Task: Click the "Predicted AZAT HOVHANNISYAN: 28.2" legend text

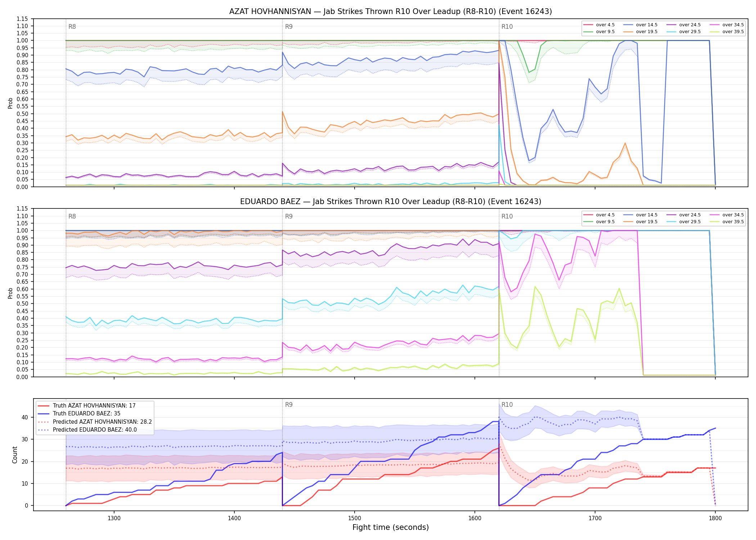Action: pos(102,422)
